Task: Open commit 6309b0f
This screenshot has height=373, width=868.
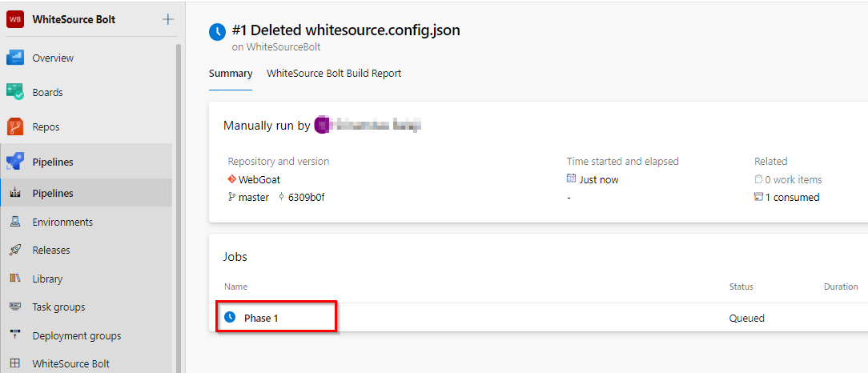Action: [x=306, y=197]
